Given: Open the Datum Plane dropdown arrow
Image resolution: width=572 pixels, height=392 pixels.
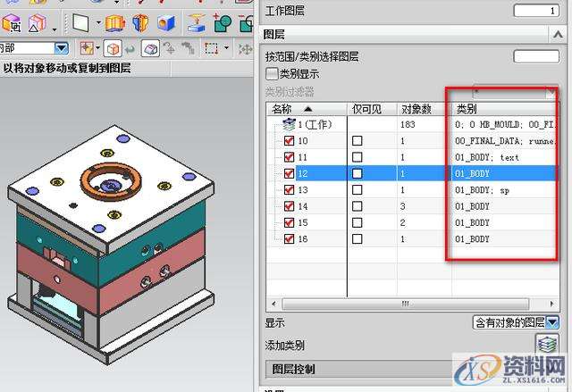Looking at the screenshot, I should click(98, 23).
